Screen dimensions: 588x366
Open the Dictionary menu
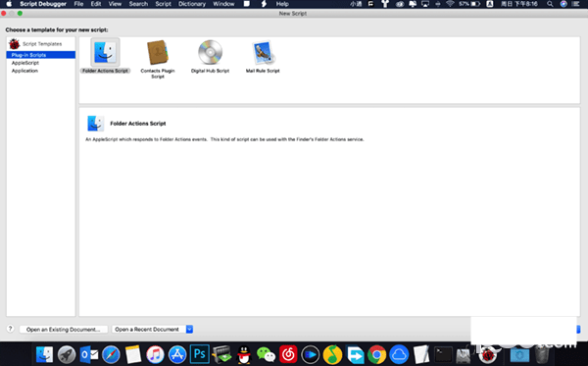192,4
